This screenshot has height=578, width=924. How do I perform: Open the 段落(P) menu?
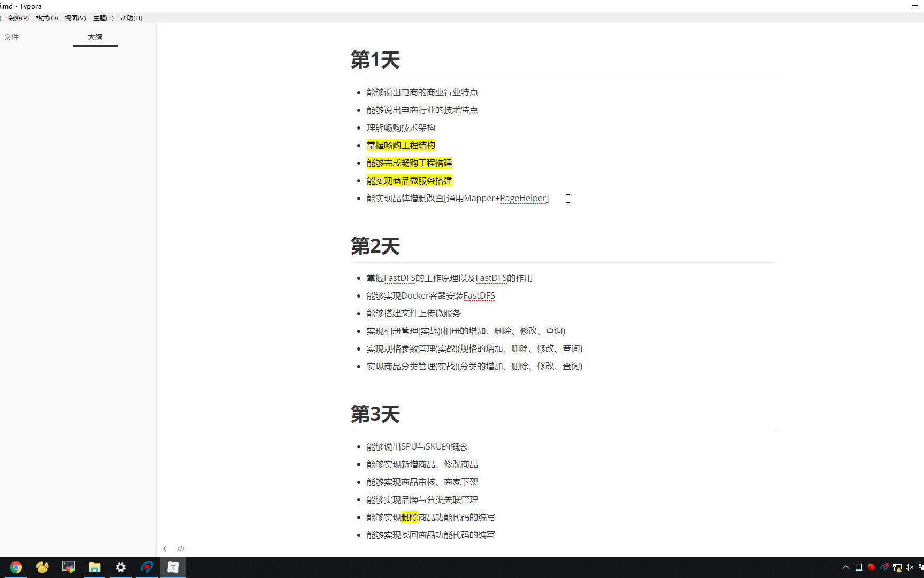(x=18, y=18)
